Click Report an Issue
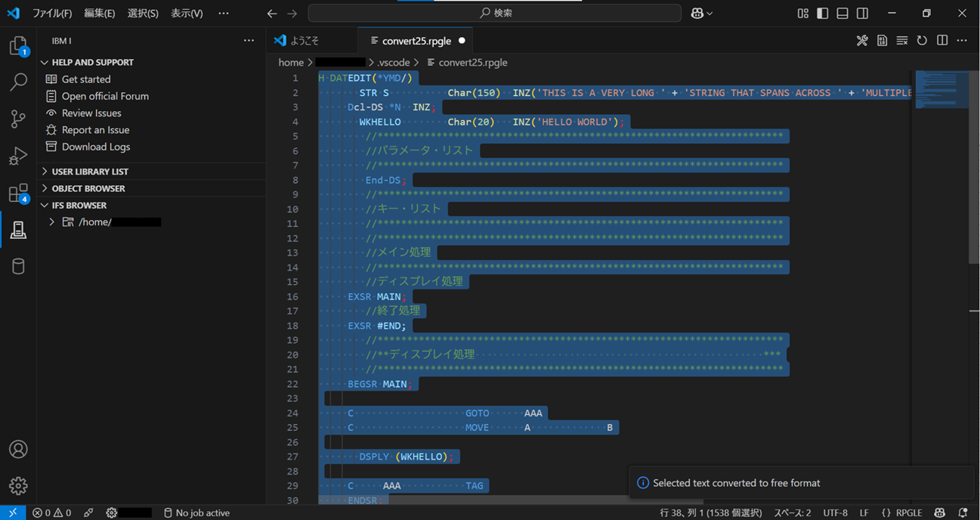Viewport: 980px width, 520px height. pyautogui.click(x=95, y=130)
